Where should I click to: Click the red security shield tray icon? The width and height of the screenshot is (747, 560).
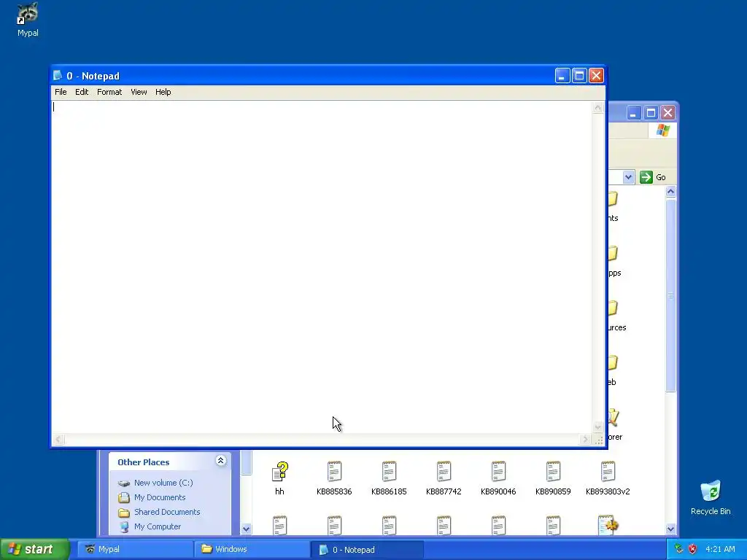click(x=692, y=549)
